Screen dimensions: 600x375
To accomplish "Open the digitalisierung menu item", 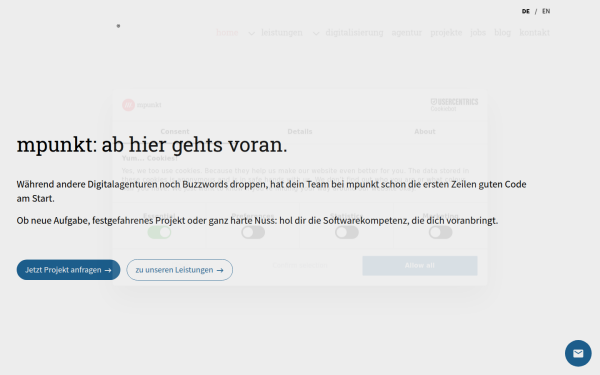I will (x=354, y=33).
